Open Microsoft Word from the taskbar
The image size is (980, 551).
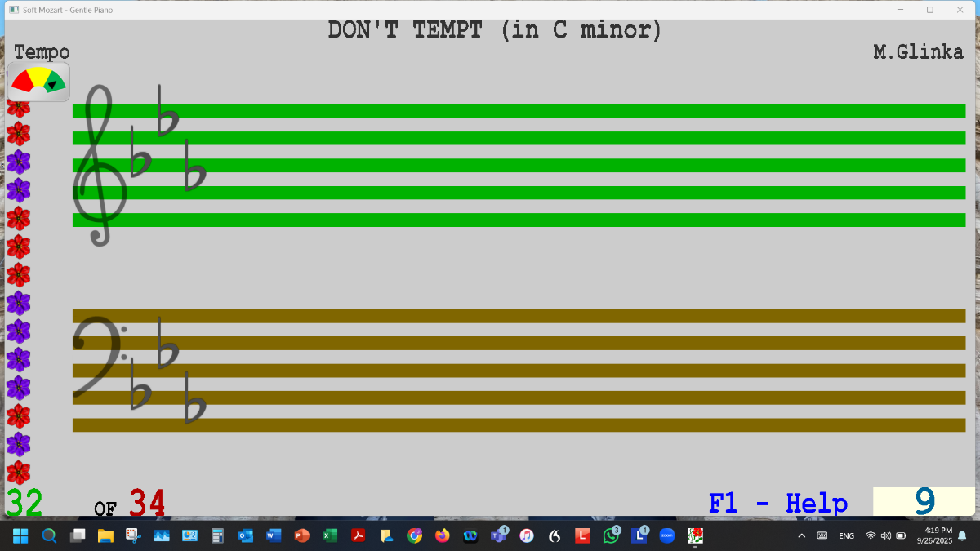274,535
